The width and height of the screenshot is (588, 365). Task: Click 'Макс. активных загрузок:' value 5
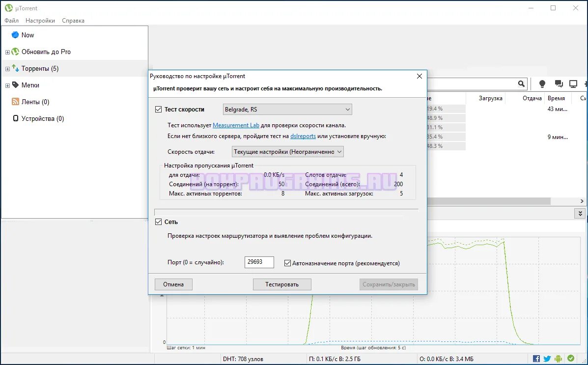pos(401,194)
